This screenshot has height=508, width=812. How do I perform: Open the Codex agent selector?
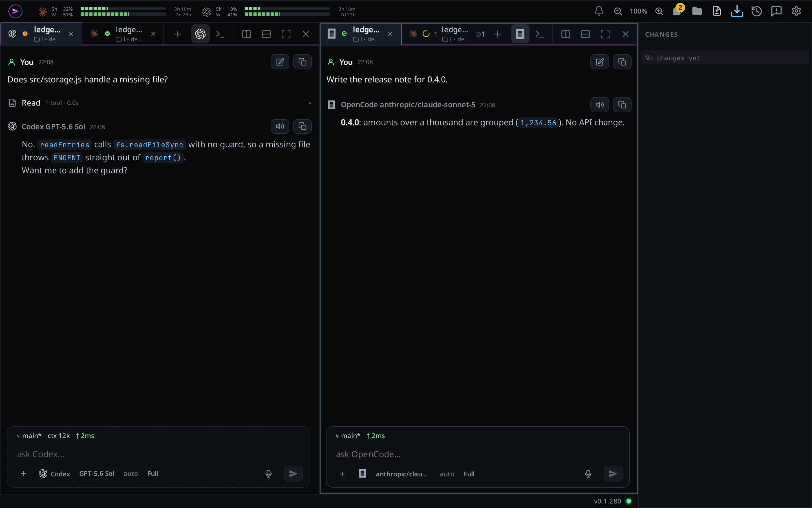tap(54, 474)
